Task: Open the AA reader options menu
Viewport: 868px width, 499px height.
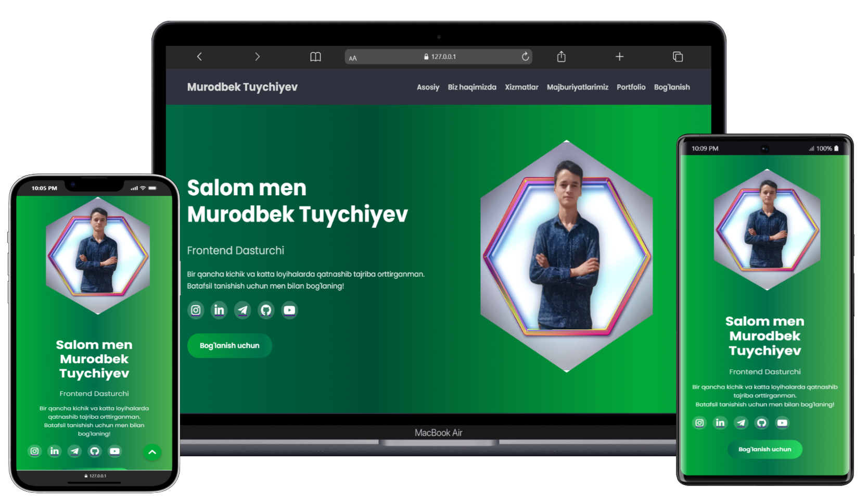Action: [353, 58]
